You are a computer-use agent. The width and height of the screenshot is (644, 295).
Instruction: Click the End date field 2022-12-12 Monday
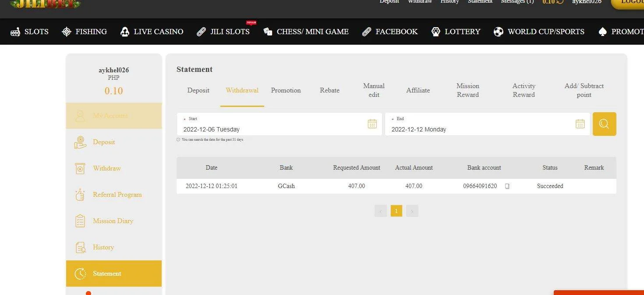488,124
